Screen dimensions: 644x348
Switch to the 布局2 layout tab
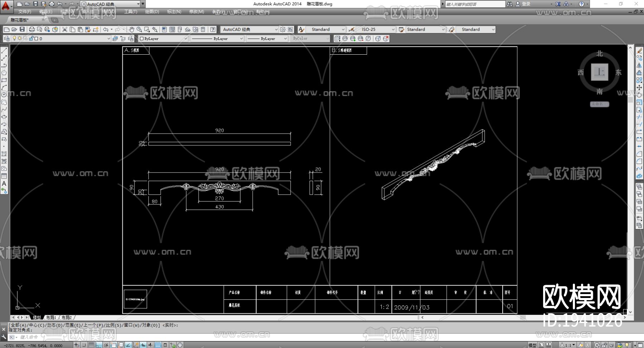(67, 317)
